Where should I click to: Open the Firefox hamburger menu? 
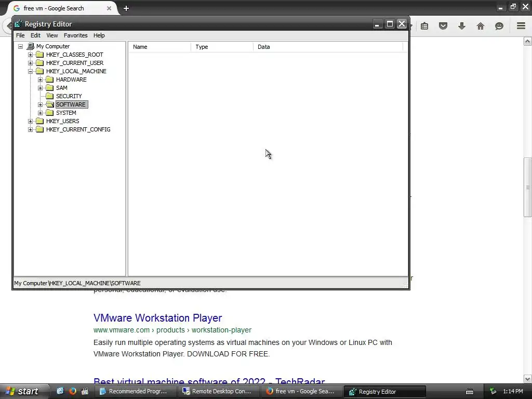tap(521, 26)
